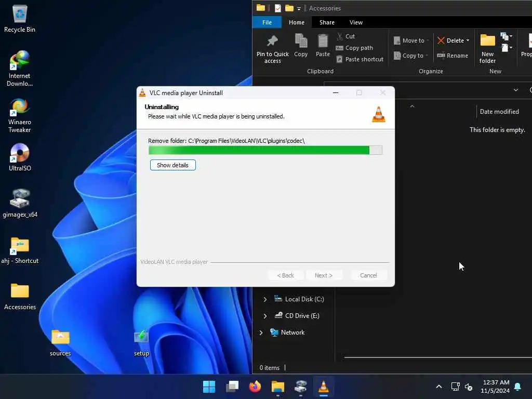Click the Next button in uninstaller
The height and width of the screenshot is (399, 532).
coord(323,275)
